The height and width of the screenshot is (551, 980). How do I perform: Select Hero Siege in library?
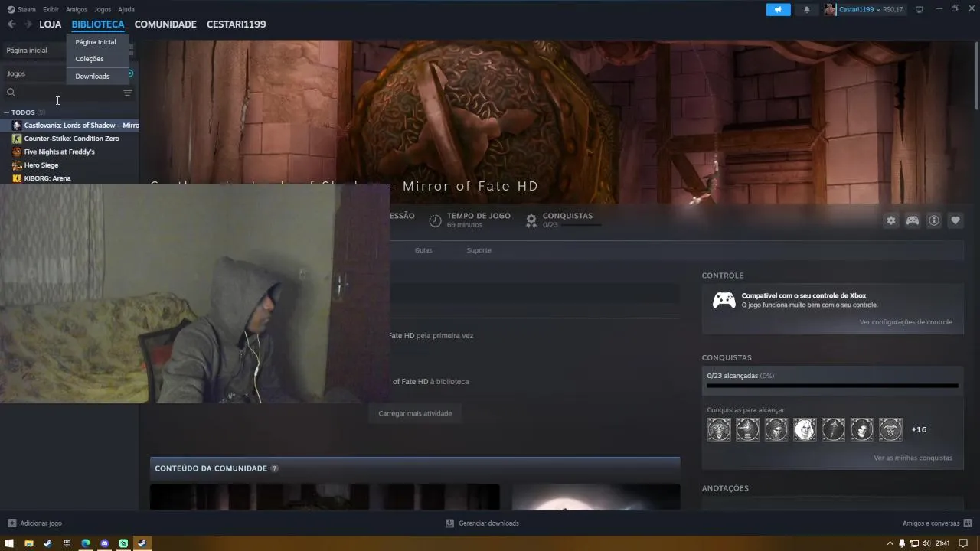tap(70, 165)
